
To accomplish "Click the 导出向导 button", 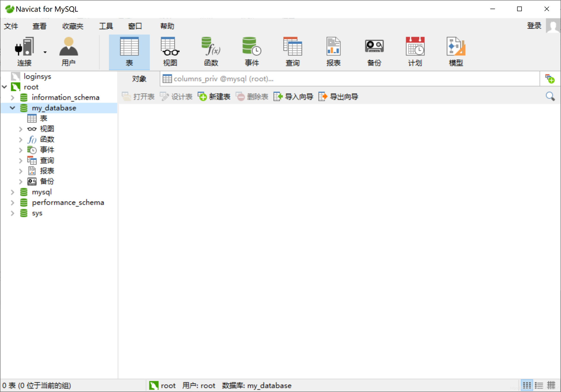I will tap(338, 96).
